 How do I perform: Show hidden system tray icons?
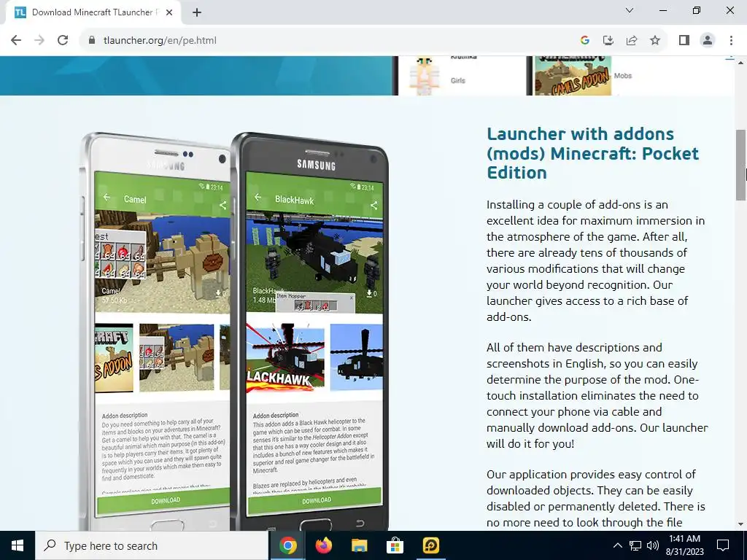(617, 545)
